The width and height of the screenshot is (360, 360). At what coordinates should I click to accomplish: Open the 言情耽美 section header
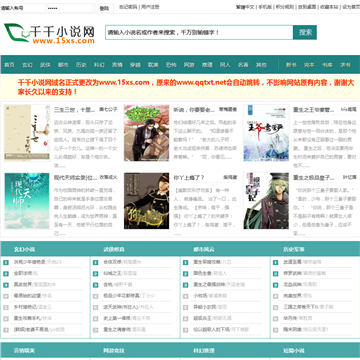pyautogui.click(x=24, y=351)
